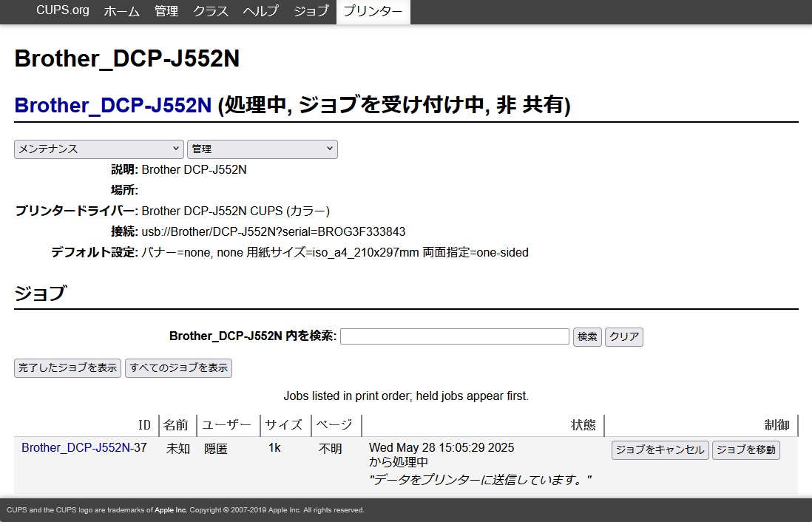The width and height of the screenshot is (812, 522).
Task: Click the サイズ column header
Action: pyautogui.click(x=284, y=425)
